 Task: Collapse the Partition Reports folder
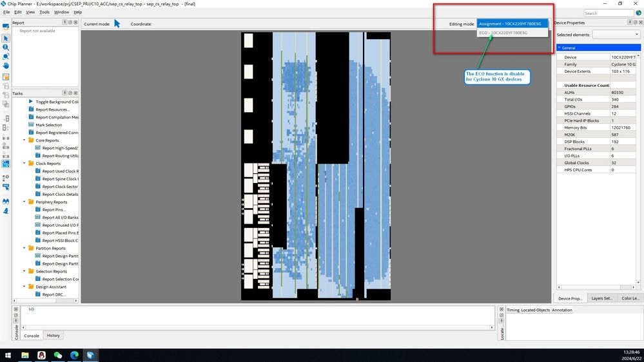(24, 248)
